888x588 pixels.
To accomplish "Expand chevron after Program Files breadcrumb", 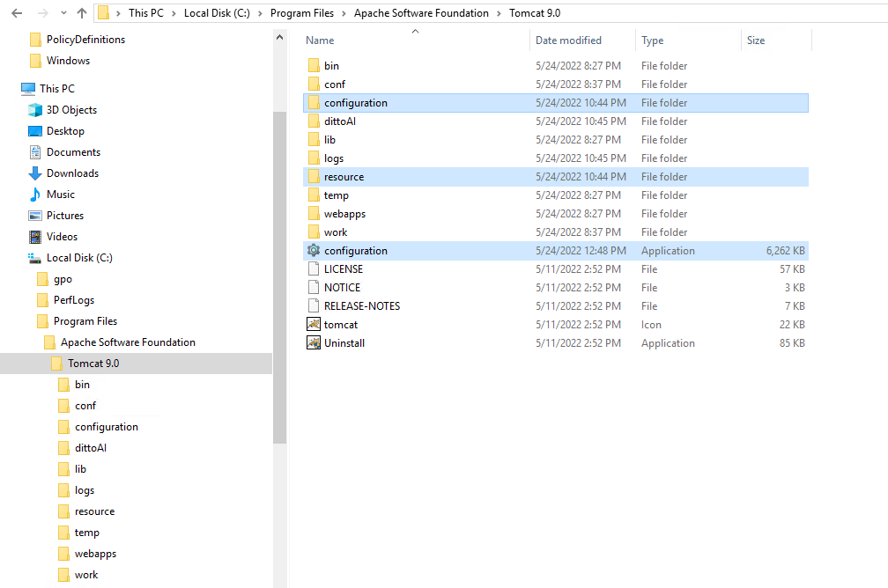I will 344,13.
